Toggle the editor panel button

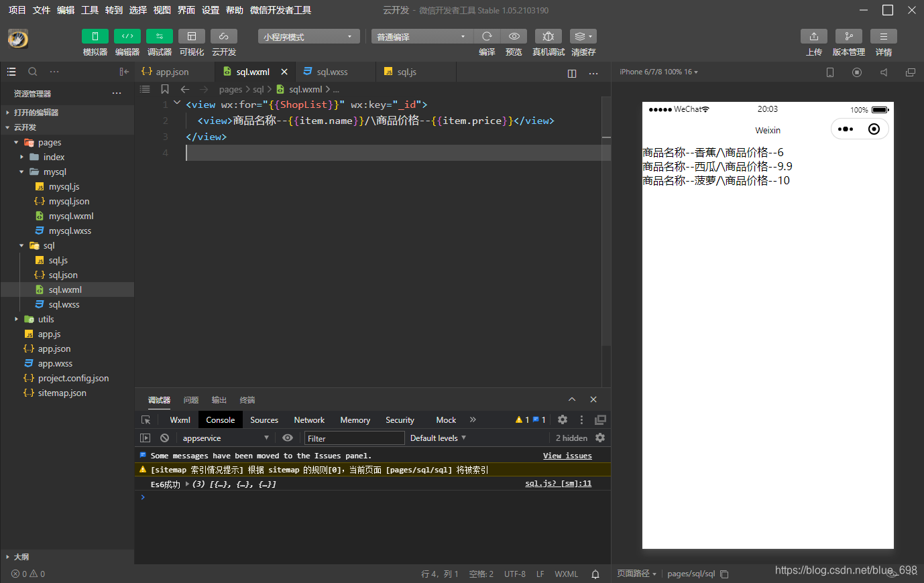(x=127, y=36)
